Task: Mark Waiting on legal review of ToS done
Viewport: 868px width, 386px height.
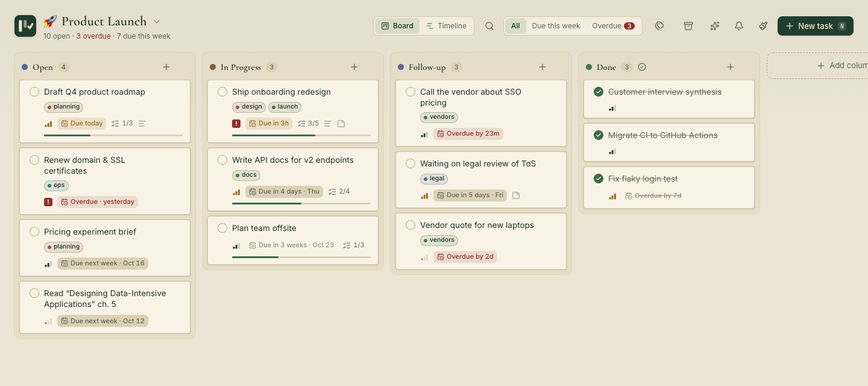Action: tap(410, 163)
